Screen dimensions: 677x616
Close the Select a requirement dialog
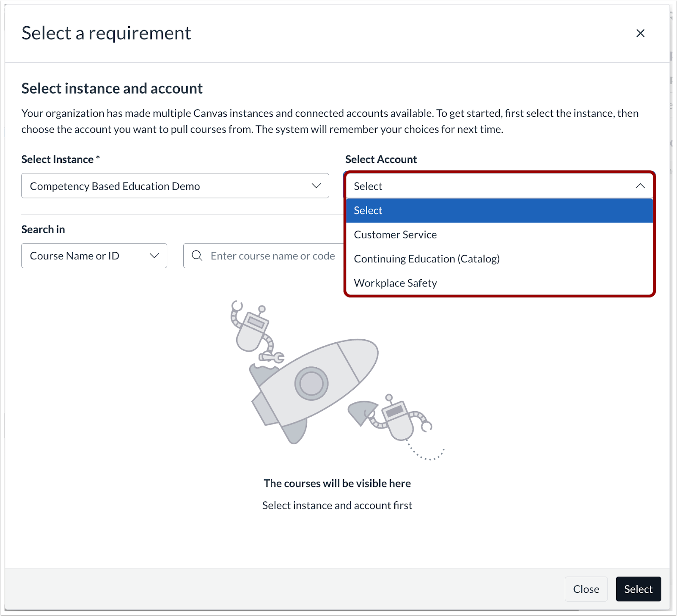pyautogui.click(x=640, y=33)
